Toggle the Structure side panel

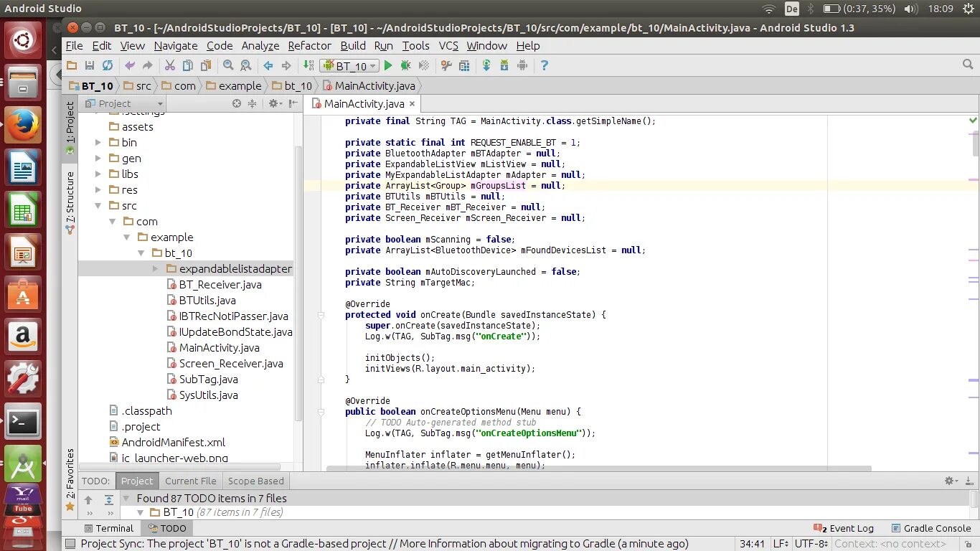click(x=70, y=203)
